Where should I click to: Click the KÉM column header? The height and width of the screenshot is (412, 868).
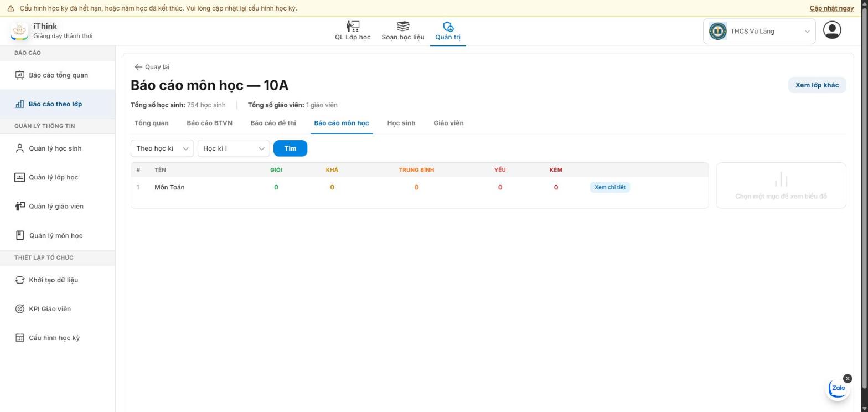tap(556, 170)
